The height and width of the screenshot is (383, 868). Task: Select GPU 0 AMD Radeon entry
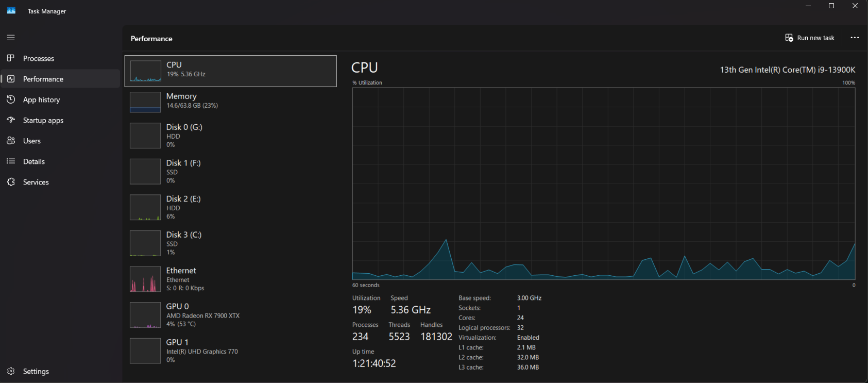(x=230, y=314)
